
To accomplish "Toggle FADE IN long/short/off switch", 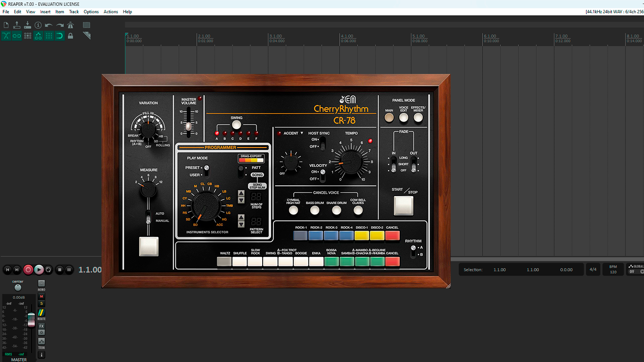I will 394,164.
